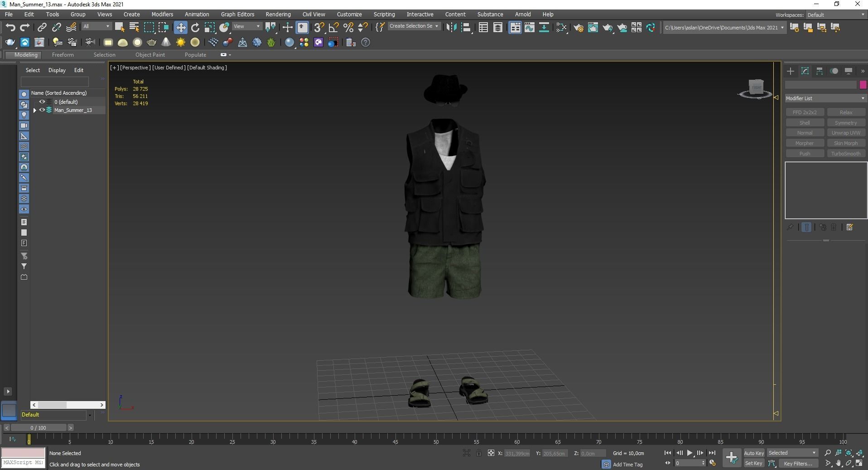Click the ViewCube in the viewport
Viewport: 868px width, 470px height.
(756, 88)
